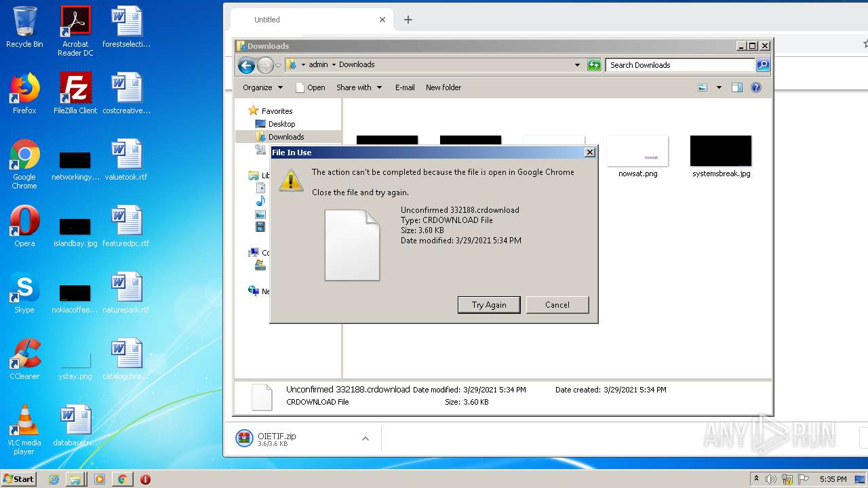This screenshot has height=488, width=868.
Task: Open the Skype desktop shortcut
Action: 24,293
